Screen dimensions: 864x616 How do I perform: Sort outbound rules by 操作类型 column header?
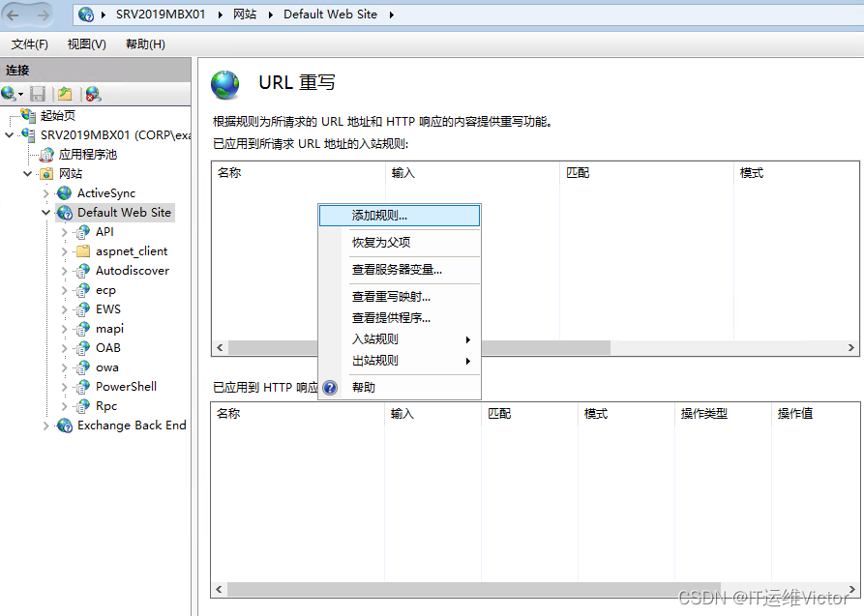coord(723,414)
